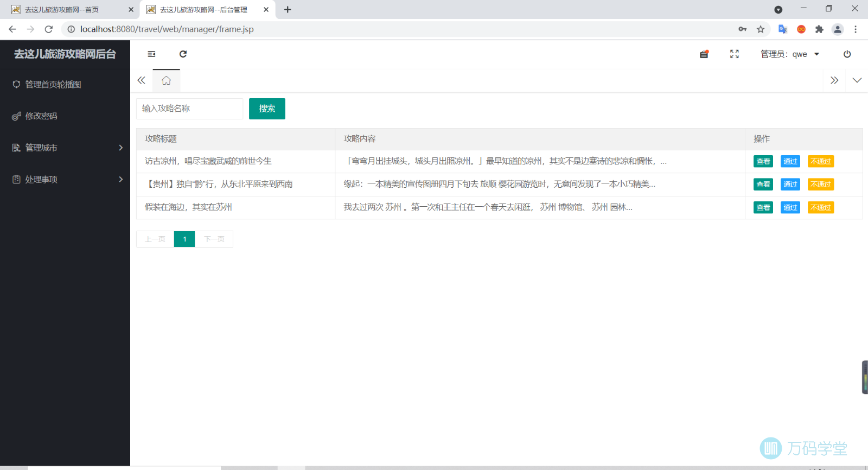Switch to the 后台管理 browser tab

207,10
